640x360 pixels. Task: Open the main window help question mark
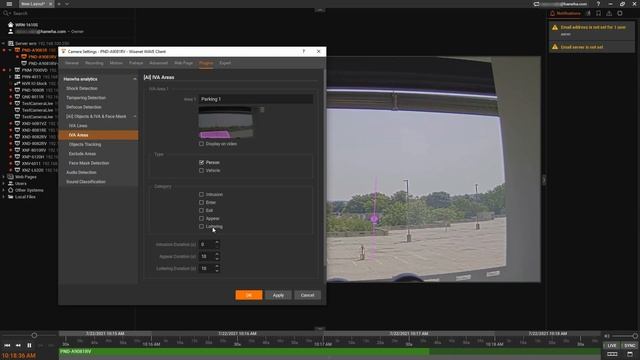pos(598,4)
